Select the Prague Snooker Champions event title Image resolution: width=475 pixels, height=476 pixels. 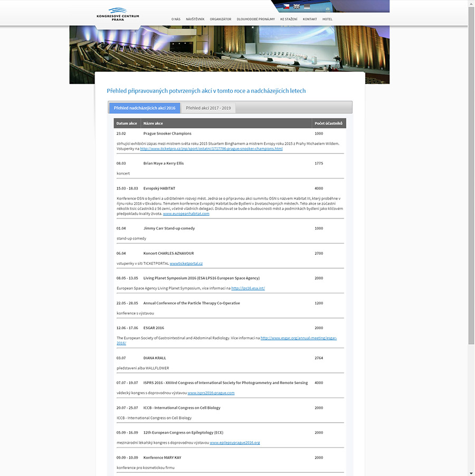pos(167,134)
